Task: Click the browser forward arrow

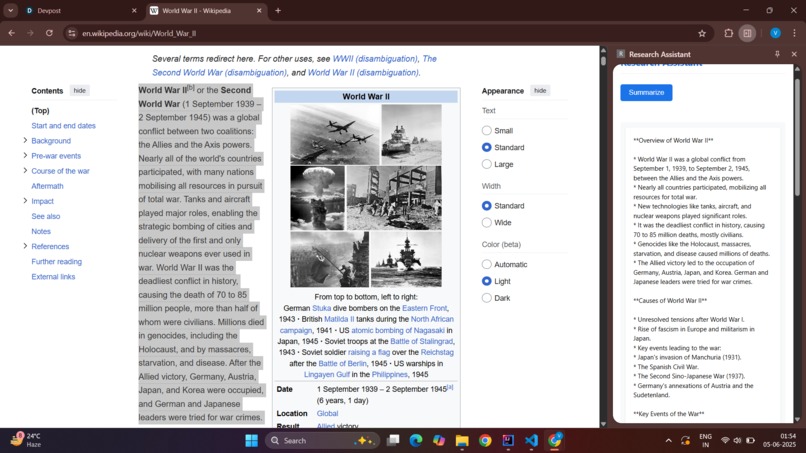Action: (30, 33)
